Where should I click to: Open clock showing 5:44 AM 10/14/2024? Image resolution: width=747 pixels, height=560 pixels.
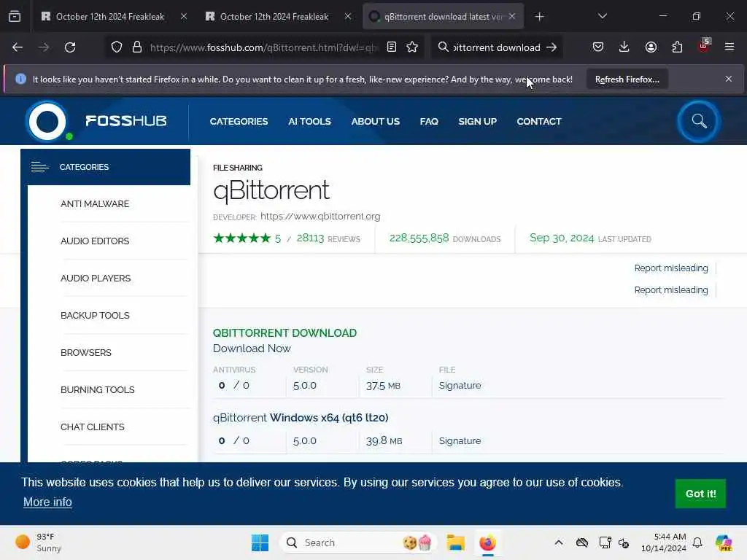click(x=663, y=542)
